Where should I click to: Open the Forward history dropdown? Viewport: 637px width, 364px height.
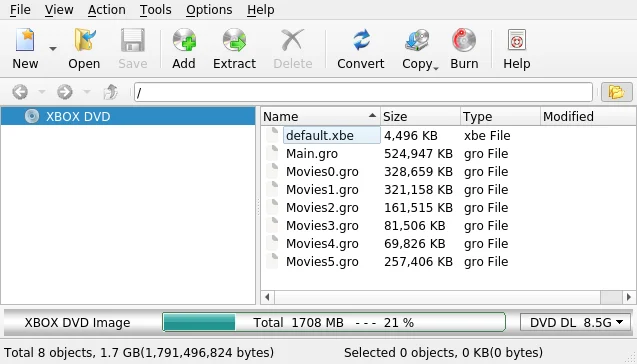point(87,92)
